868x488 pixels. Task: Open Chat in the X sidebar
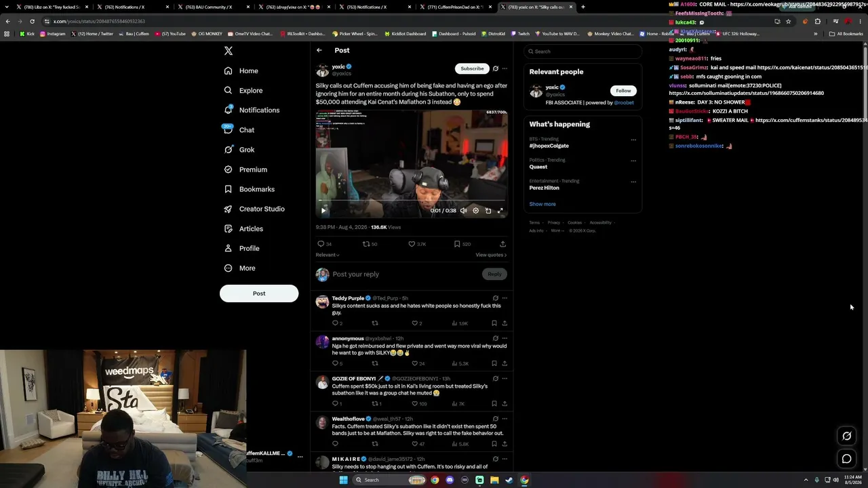(239, 129)
